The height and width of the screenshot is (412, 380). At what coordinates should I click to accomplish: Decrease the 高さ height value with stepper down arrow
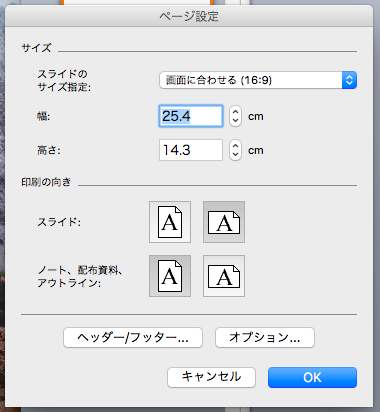tap(235, 155)
